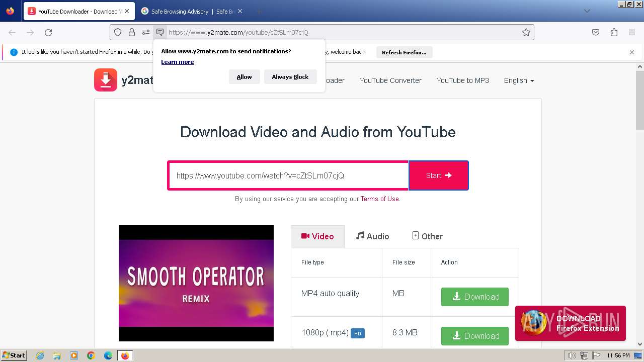Click the notification permission speech bubble icon
The height and width of the screenshot is (362, 644).
point(160,32)
